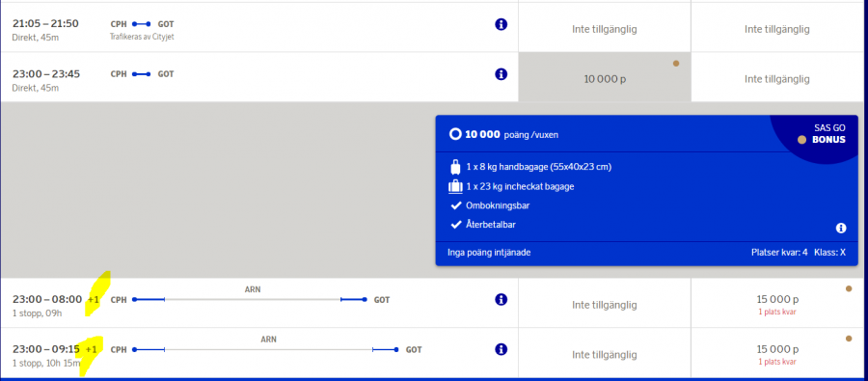This screenshot has width=868, height=381.
Task: Click 'Återbetalbar' in fare card
Action: (x=491, y=225)
